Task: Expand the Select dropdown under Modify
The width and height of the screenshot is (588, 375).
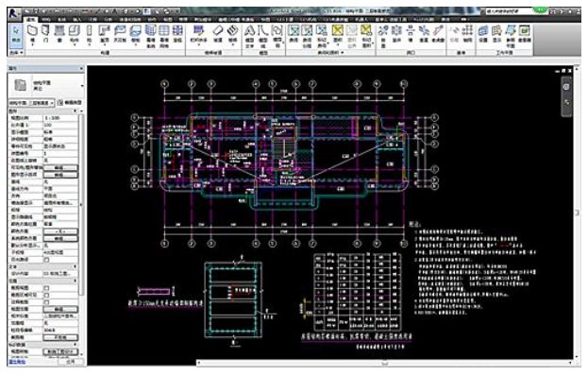Action: click(x=16, y=53)
